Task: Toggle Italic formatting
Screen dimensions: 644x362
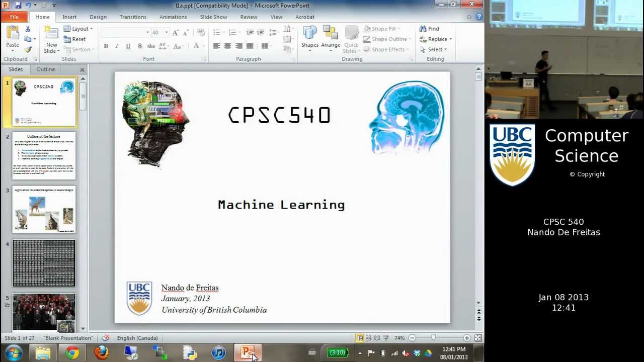Action: click(117, 46)
